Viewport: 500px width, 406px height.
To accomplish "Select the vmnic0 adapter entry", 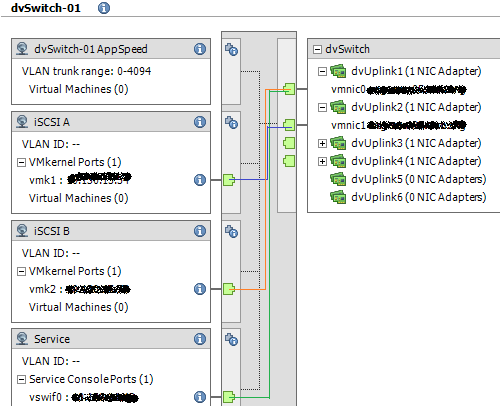I will (x=398, y=89).
